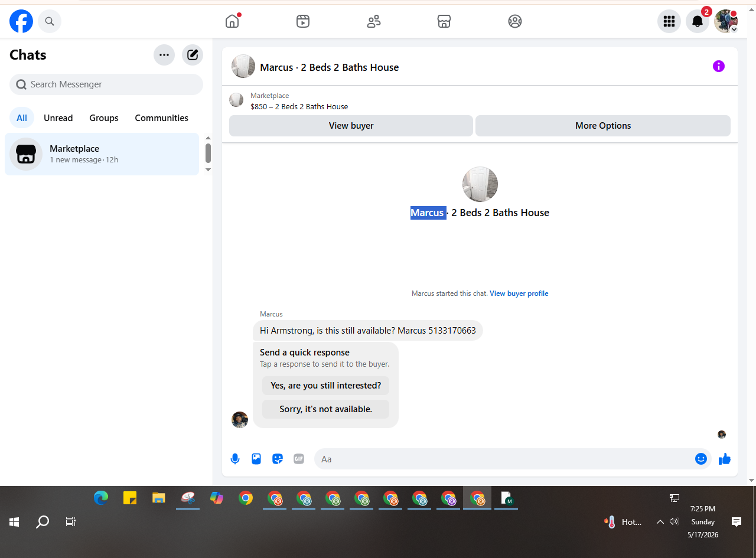This screenshot has height=558, width=756.
Task: Go to the Home feed icon
Action: pyautogui.click(x=232, y=21)
